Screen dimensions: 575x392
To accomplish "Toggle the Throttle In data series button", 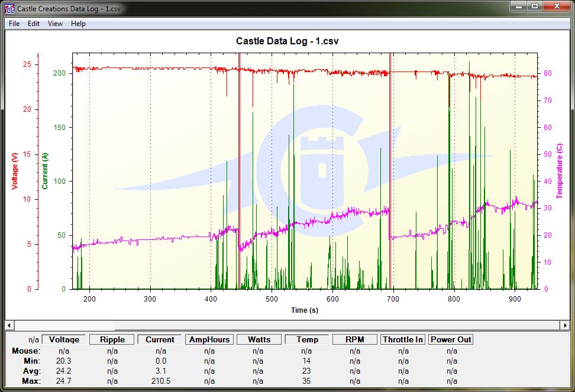I will (403, 339).
